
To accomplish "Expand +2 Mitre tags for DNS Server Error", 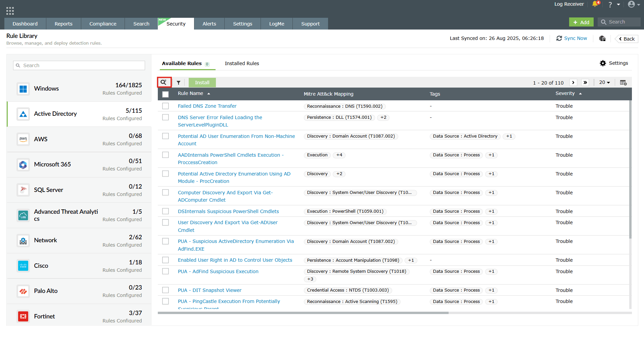I will click(x=383, y=117).
